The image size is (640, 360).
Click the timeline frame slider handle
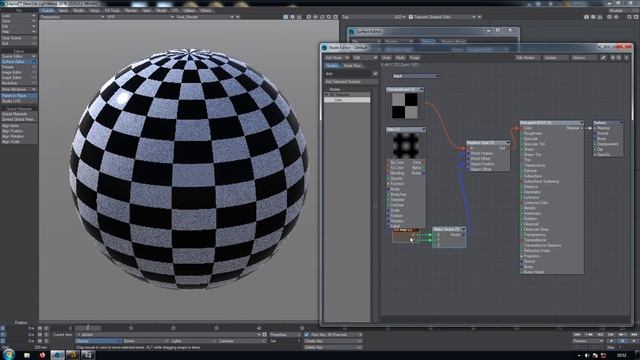coord(88,327)
